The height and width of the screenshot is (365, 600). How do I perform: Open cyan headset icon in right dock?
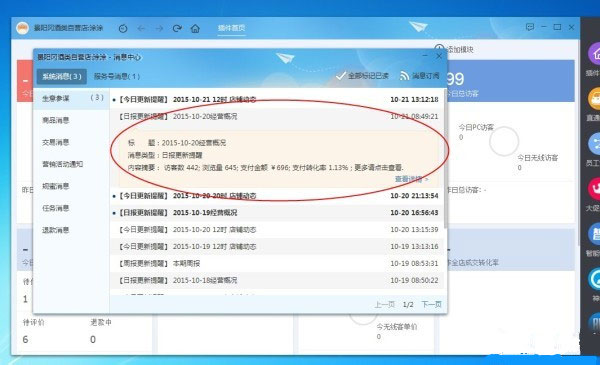click(x=594, y=279)
